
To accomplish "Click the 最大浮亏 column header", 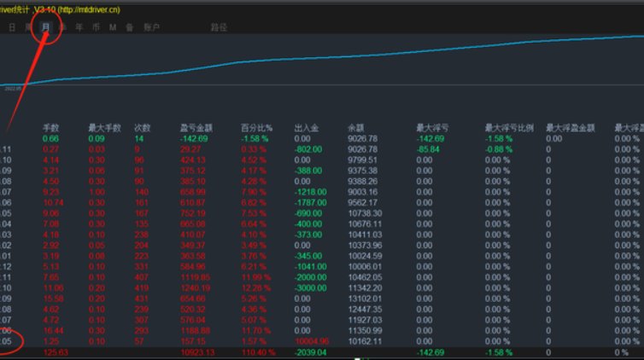I will [x=432, y=128].
